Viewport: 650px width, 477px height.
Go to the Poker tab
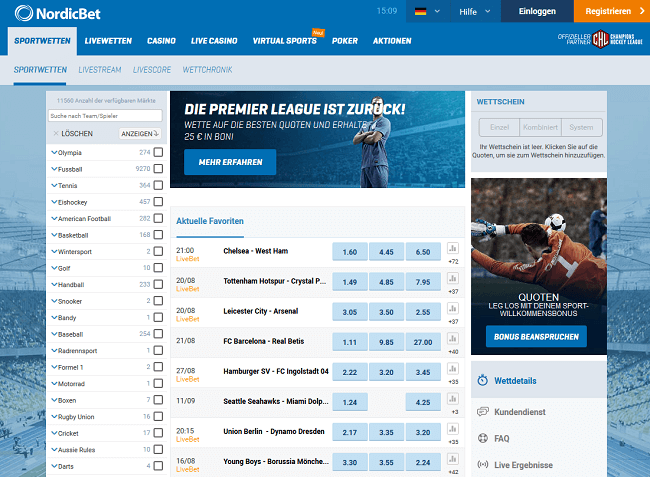pos(344,41)
